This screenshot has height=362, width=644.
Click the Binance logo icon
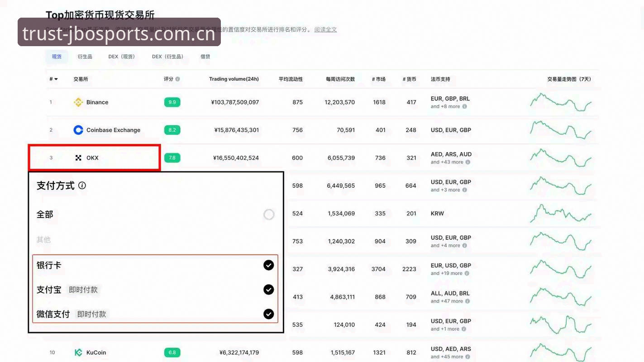[x=78, y=102]
